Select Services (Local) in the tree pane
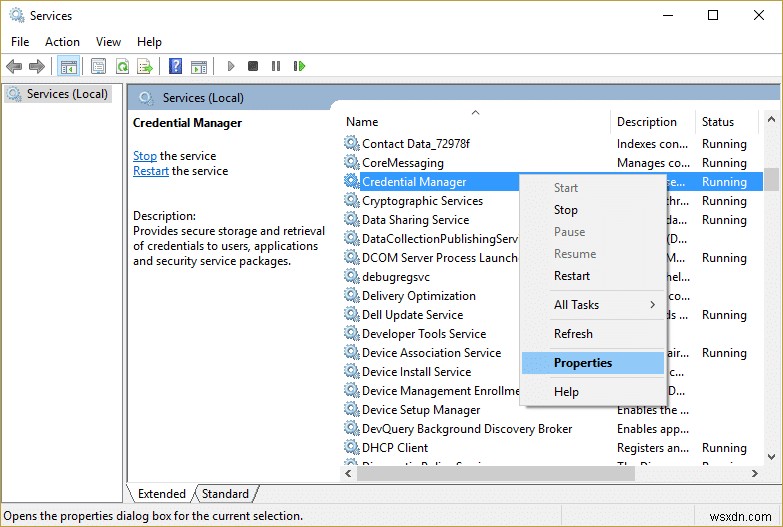This screenshot has width=783, height=527. [x=67, y=94]
